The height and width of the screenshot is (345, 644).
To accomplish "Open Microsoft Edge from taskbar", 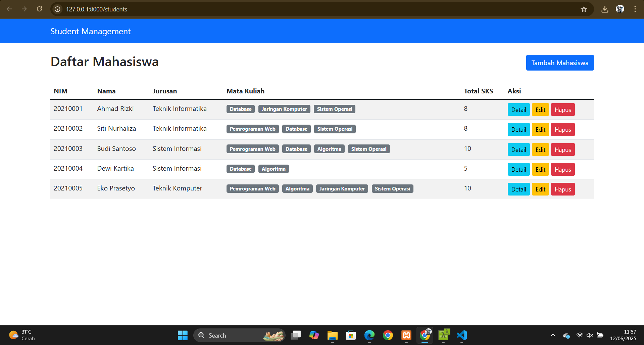I will pyautogui.click(x=369, y=335).
